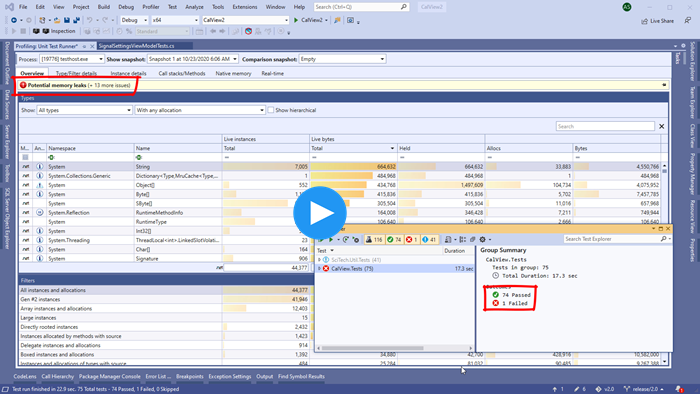700x394 pixels.
Task: Open the All types Show dropdown
Action: click(x=84, y=110)
